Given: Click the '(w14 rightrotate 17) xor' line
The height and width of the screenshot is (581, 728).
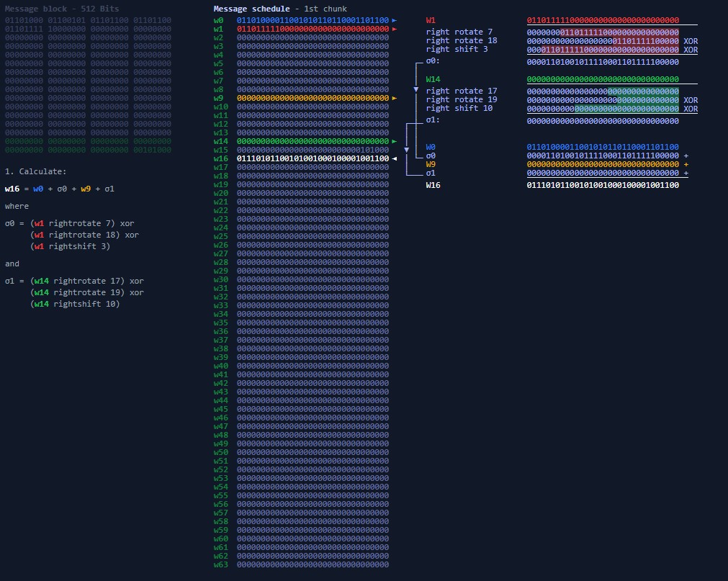Looking at the screenshot, I should 87,281.
